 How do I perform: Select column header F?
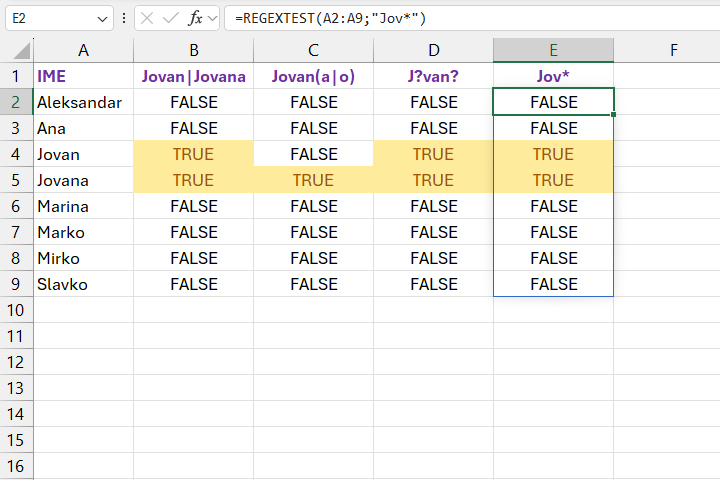pyautogui.click(x=673, y=50)
